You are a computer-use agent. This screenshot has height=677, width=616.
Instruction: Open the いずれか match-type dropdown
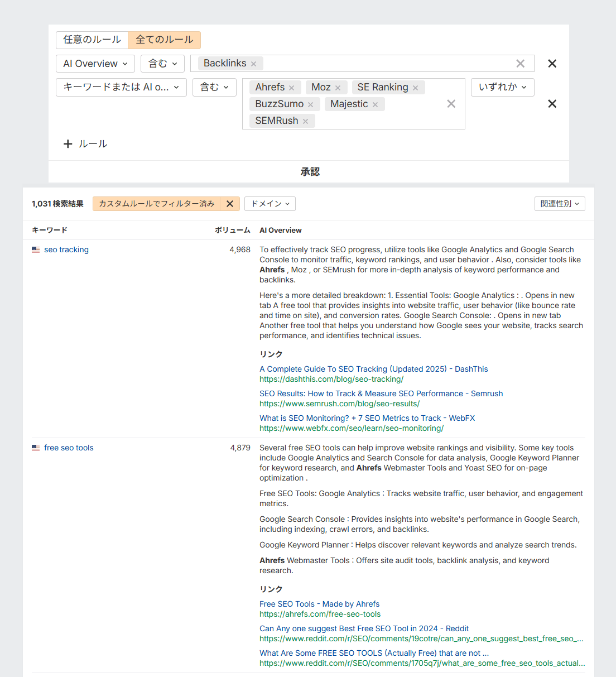(502, 87)
